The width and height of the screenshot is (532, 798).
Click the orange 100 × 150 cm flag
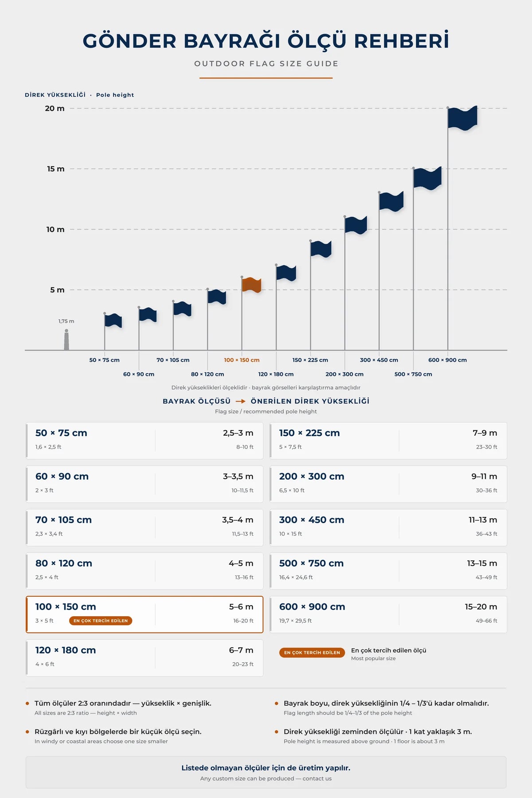(x=252, y=285)
